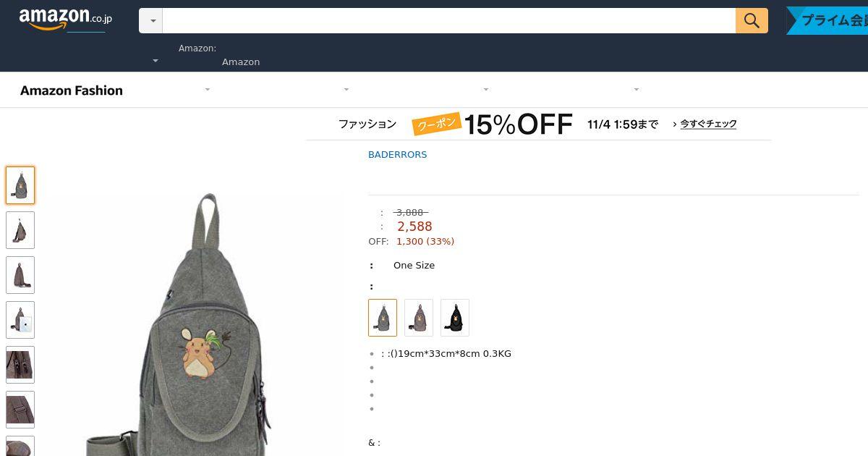Image resolution: width=868 pixels, height=456 pixels.
Task: Open Amazon Fashion section heading
Action: (x=72, y=90)
